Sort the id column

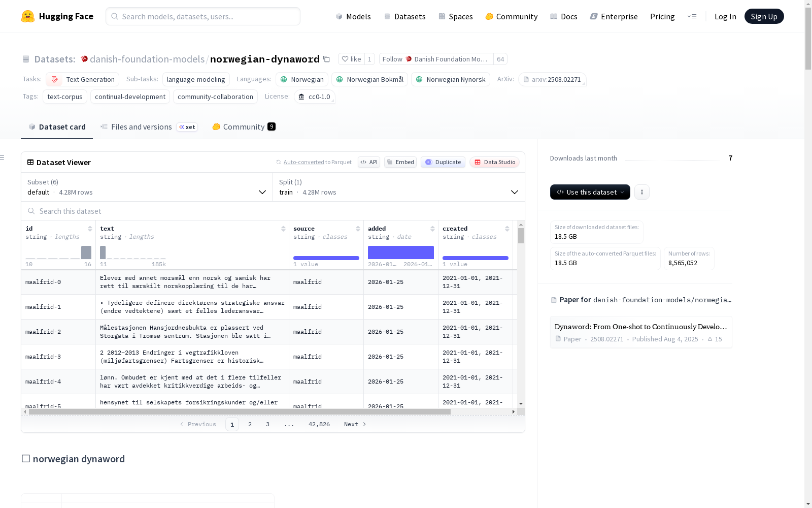pos(90,229)
